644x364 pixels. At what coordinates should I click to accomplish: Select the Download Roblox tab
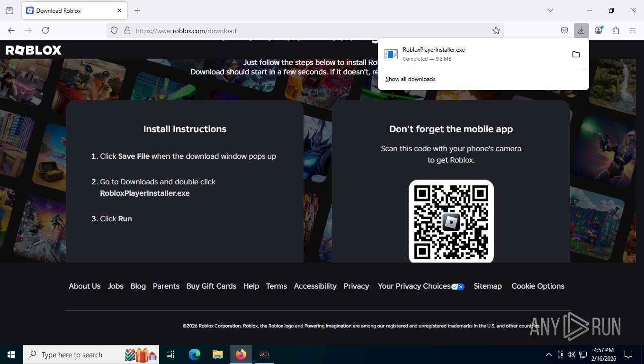click(74, 10)
